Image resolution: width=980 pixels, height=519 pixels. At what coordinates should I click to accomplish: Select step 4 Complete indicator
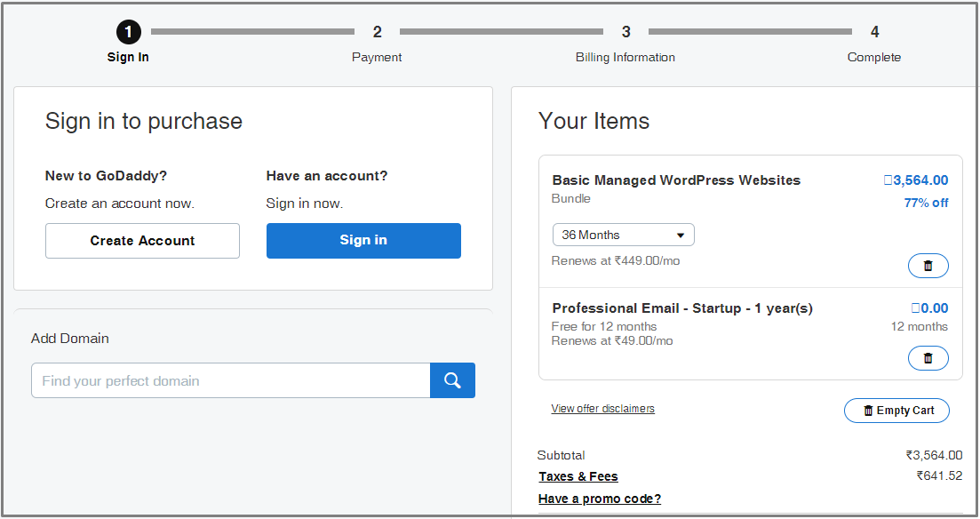(x=874, y=44)
